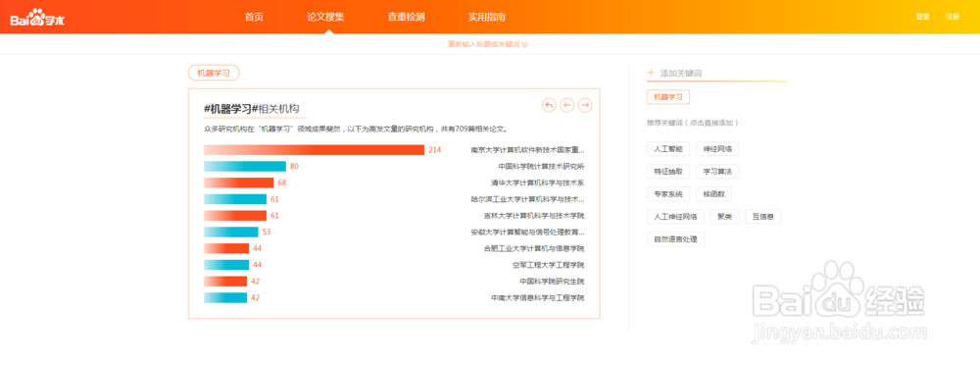Open the 首页 nav tab

coord(254,17)
